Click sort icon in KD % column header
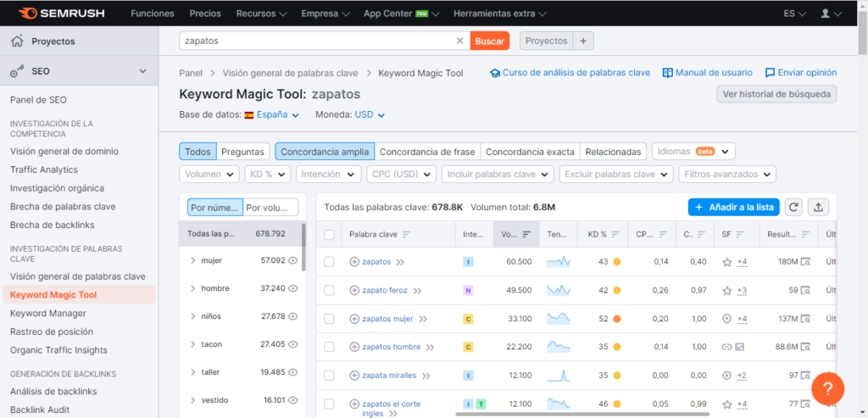The width and height of the screenshot is (868, 418). coord(615,235)
